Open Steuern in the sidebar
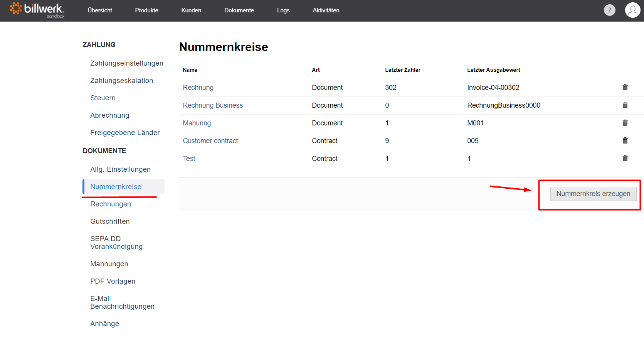 tap(103, 98)
